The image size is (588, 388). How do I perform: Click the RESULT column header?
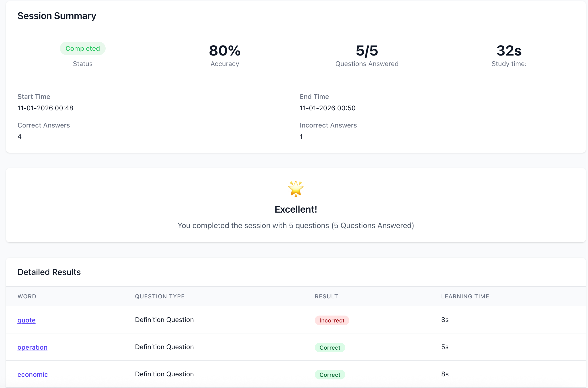(326, 296)
